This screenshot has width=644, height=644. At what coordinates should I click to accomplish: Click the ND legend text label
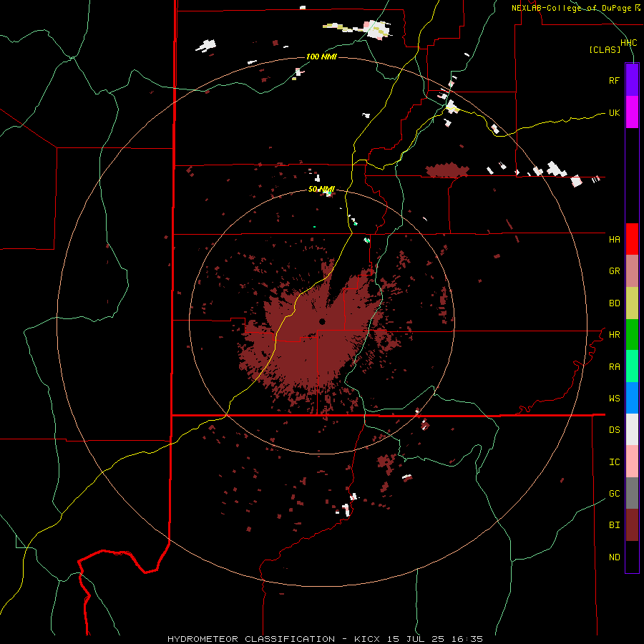point(614,557)
